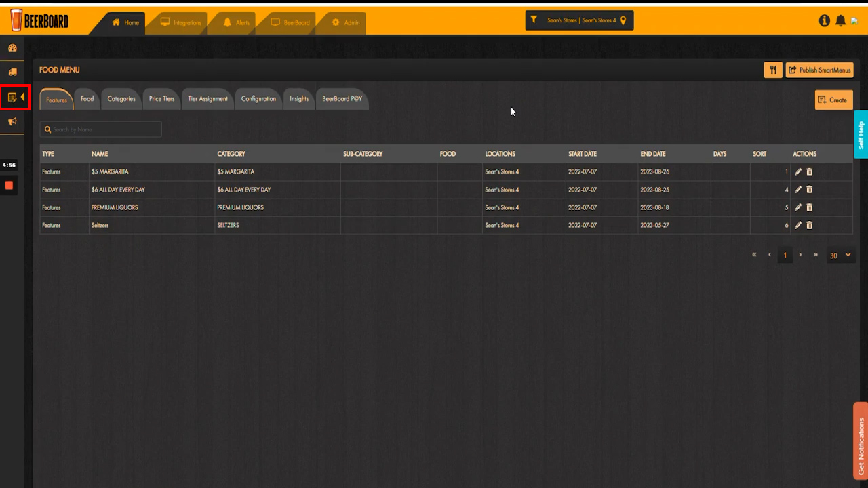Switch to the Food tab
Image resolution: width=868 pixels, height=488 pixels.
[87, 99]
